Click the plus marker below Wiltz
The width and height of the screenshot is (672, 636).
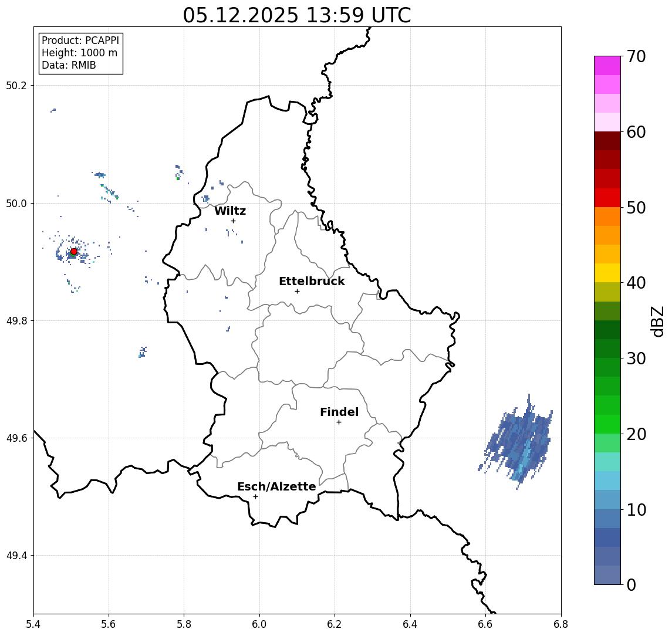click(233, 221)
